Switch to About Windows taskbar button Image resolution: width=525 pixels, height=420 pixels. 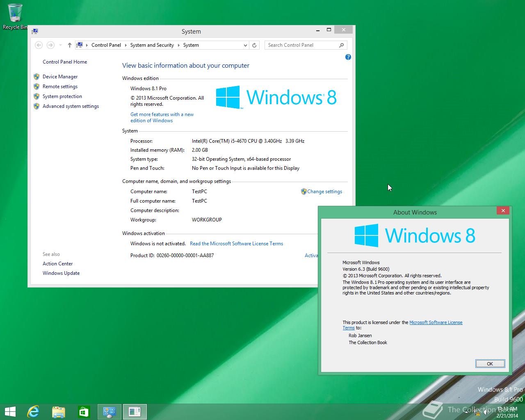coord(135,411)
